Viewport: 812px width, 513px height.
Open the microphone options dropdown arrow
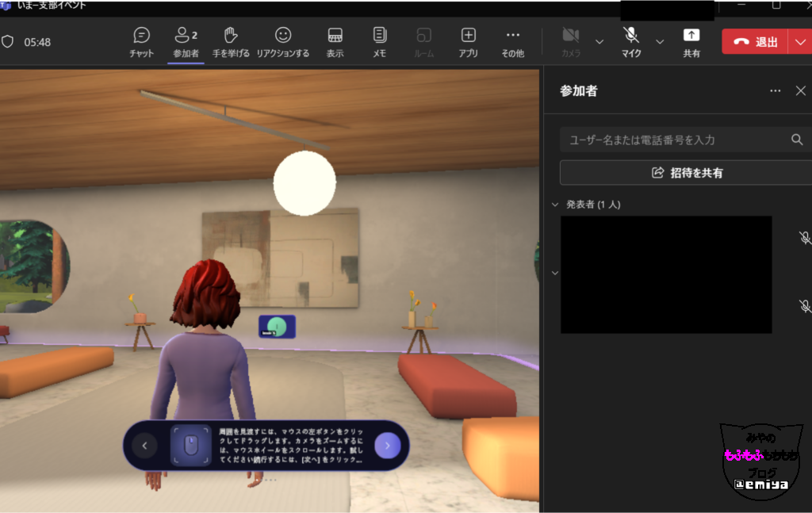tap(660, 42)
